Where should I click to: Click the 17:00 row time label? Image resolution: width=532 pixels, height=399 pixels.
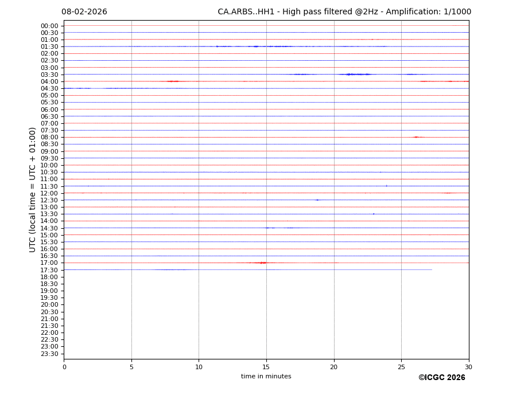49,263
